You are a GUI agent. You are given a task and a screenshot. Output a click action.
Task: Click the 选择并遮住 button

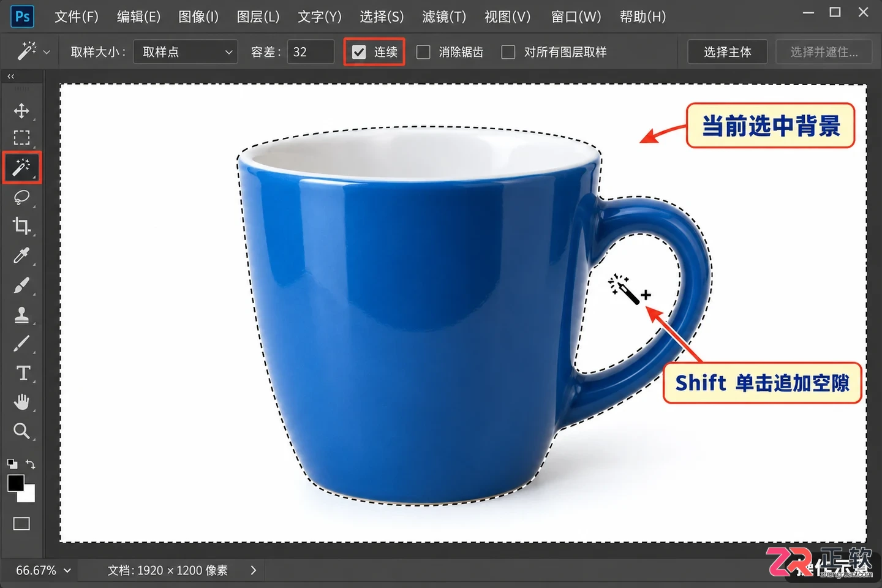click(x=824, y=52)
